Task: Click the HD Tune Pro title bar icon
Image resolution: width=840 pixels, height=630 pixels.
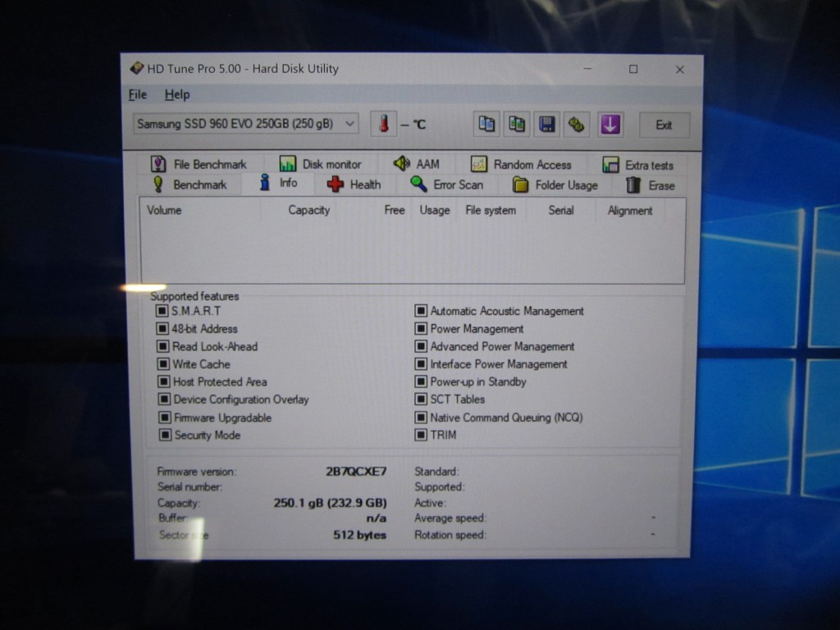Action: 137,68
